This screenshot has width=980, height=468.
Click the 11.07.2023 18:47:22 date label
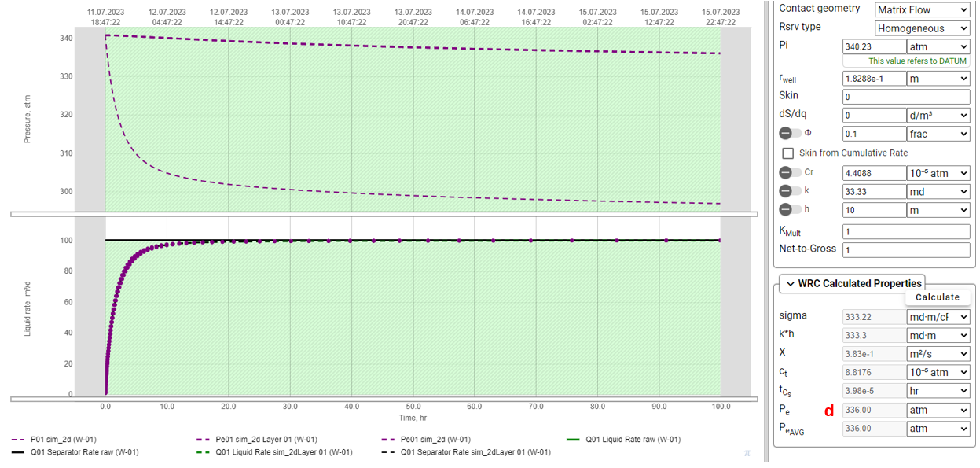click(x=105, y=17)
